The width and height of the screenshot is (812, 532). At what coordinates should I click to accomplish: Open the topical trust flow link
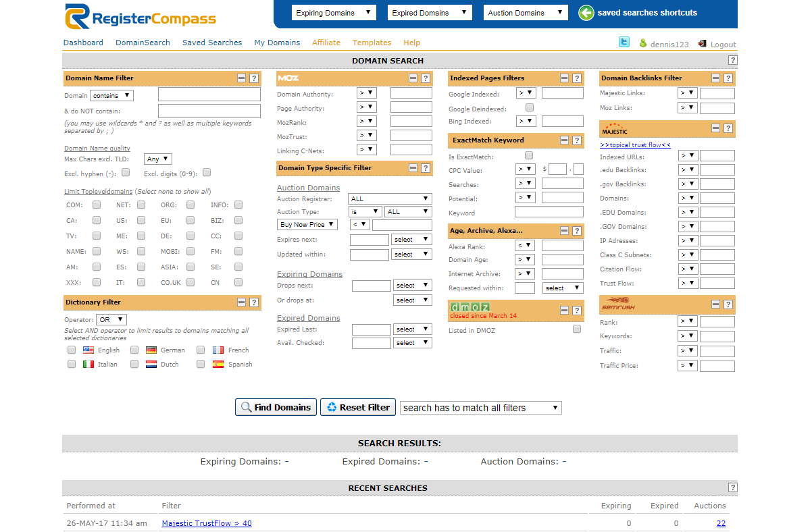pyautogui.click(x=635, y=144)
